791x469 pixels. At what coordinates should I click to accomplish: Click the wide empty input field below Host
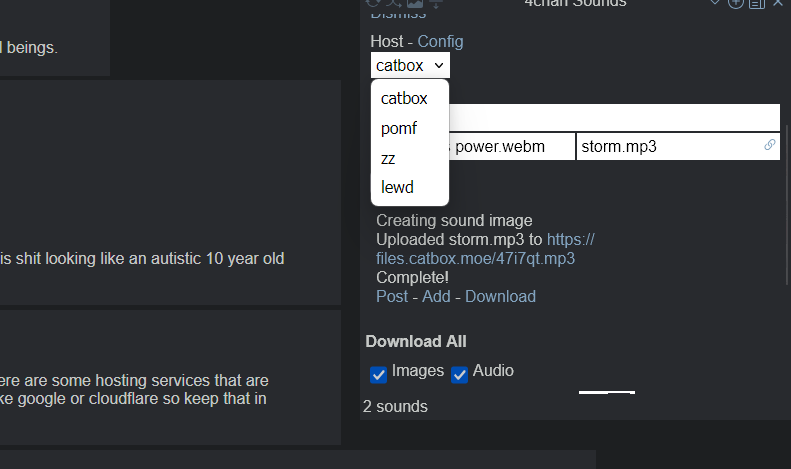614,118
